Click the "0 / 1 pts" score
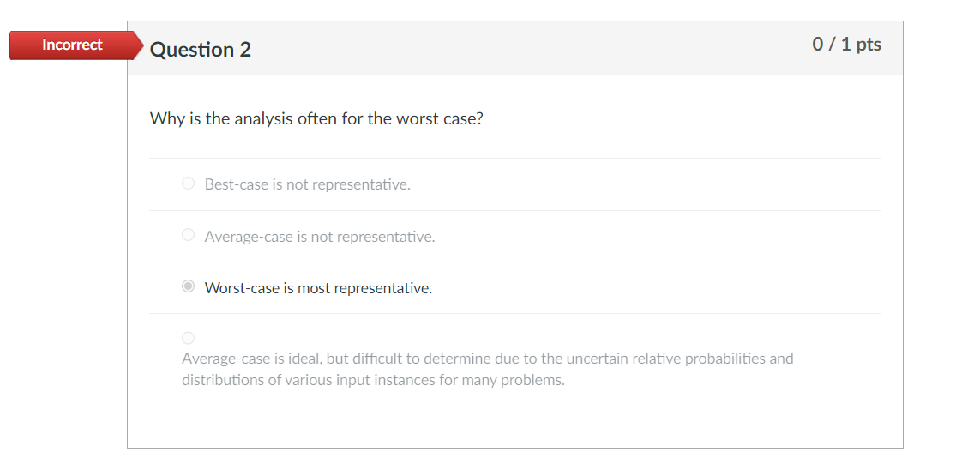The height and width of the screenshot is (464, 980). click(x=846, y=45)
